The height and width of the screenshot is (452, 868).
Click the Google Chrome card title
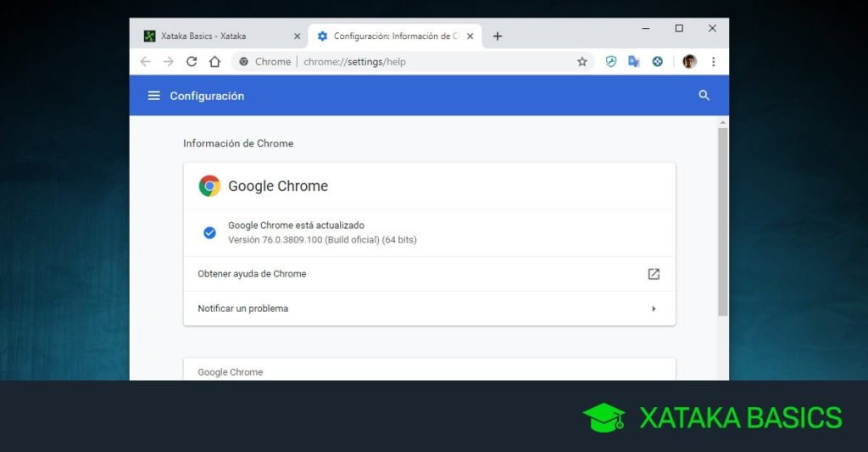coord(278,186)
